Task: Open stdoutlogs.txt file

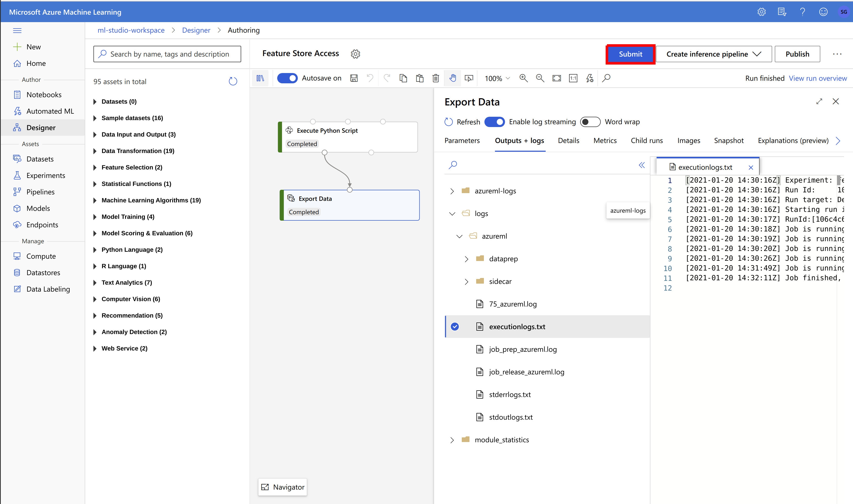Action: 511,417
